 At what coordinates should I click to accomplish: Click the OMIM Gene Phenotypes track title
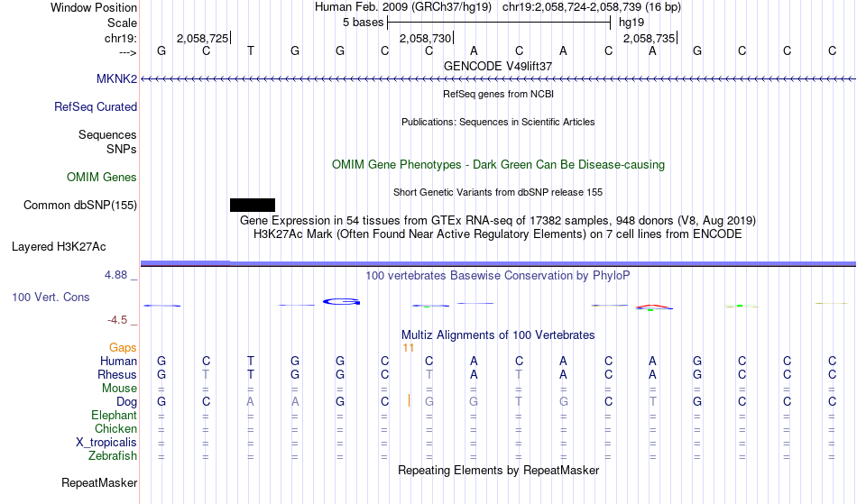pos(498,164)
